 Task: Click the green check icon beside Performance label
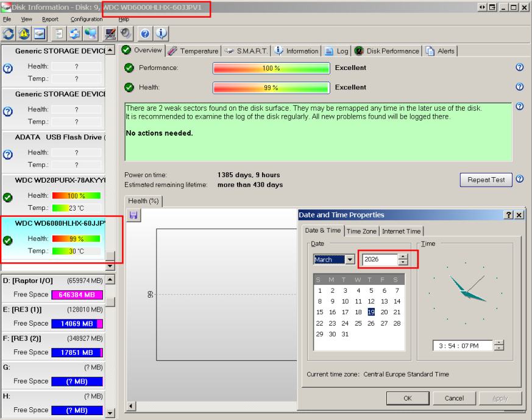click(129, 68)
